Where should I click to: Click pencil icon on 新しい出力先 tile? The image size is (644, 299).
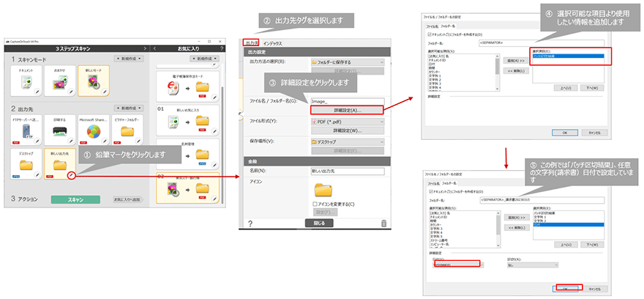(x=70, y=176)
